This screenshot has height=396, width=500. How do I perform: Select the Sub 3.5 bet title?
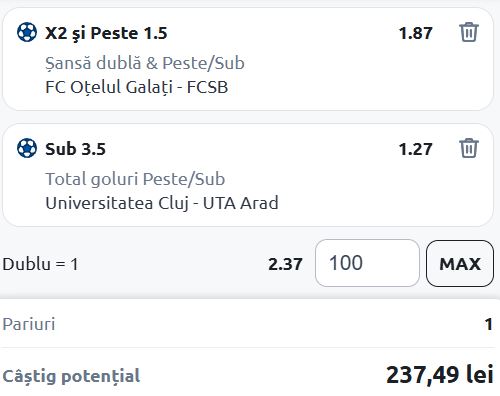pos(75,149)
